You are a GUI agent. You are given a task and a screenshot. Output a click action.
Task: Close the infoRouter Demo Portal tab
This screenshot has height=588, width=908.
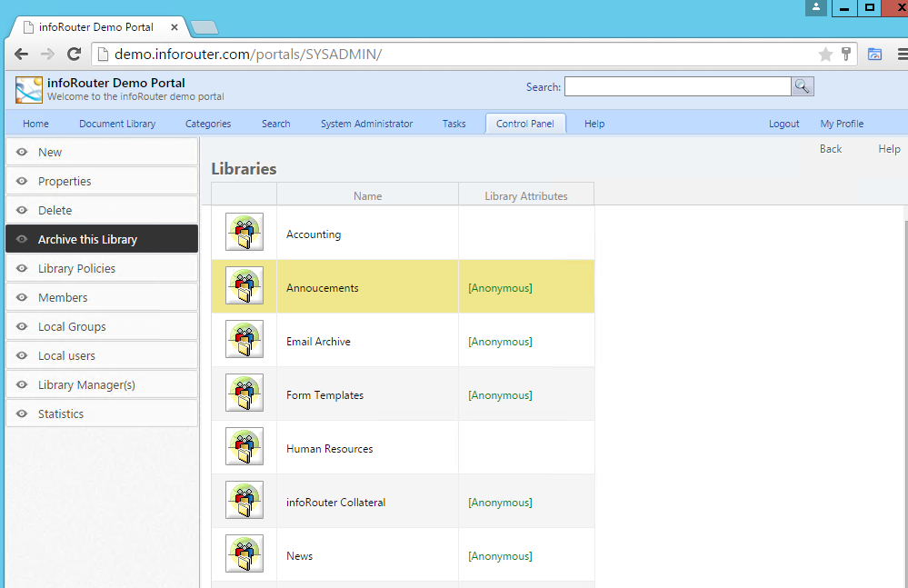coord(175,27)
